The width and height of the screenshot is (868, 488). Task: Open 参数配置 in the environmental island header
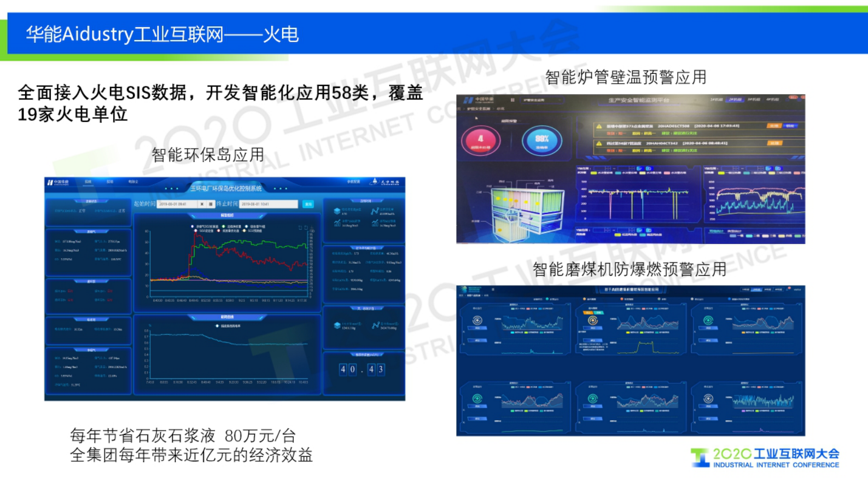tap(354, 182)
